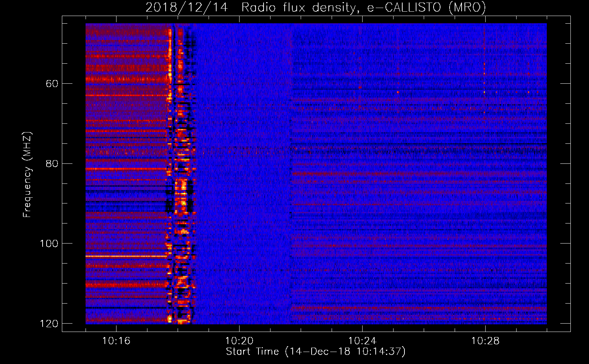Click the 80 frequency tick label
This screenshot has height=364, width=589.
click(x=52, y=163)
